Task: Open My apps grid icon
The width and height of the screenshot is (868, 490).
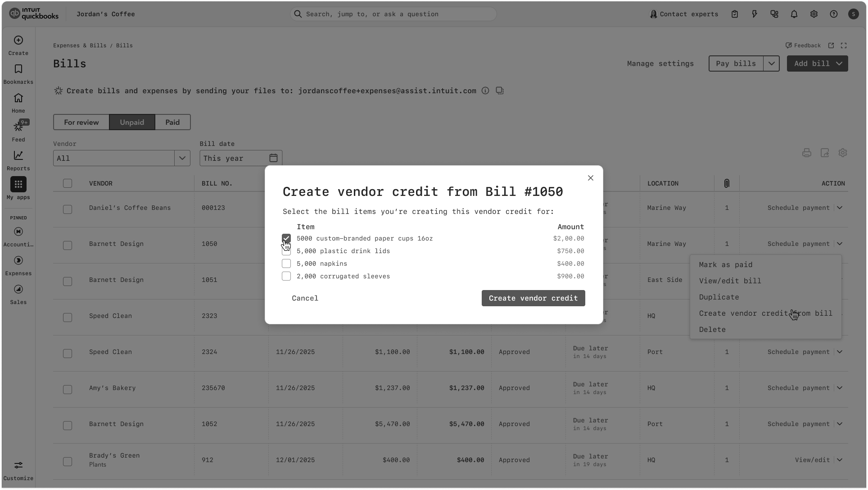Action: (18, 184)
